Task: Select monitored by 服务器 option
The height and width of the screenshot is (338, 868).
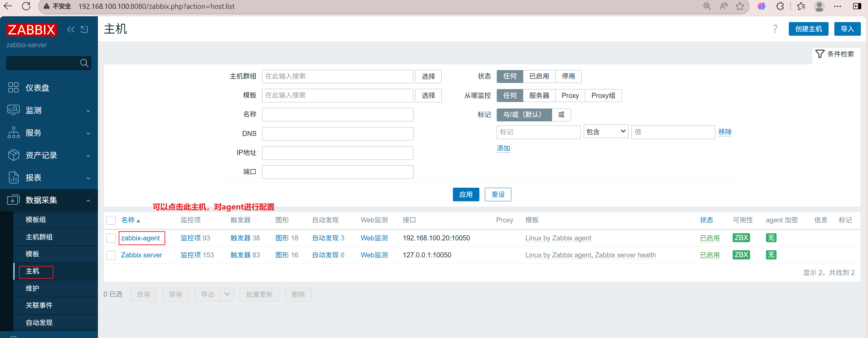Action: (x=539, y=96)
